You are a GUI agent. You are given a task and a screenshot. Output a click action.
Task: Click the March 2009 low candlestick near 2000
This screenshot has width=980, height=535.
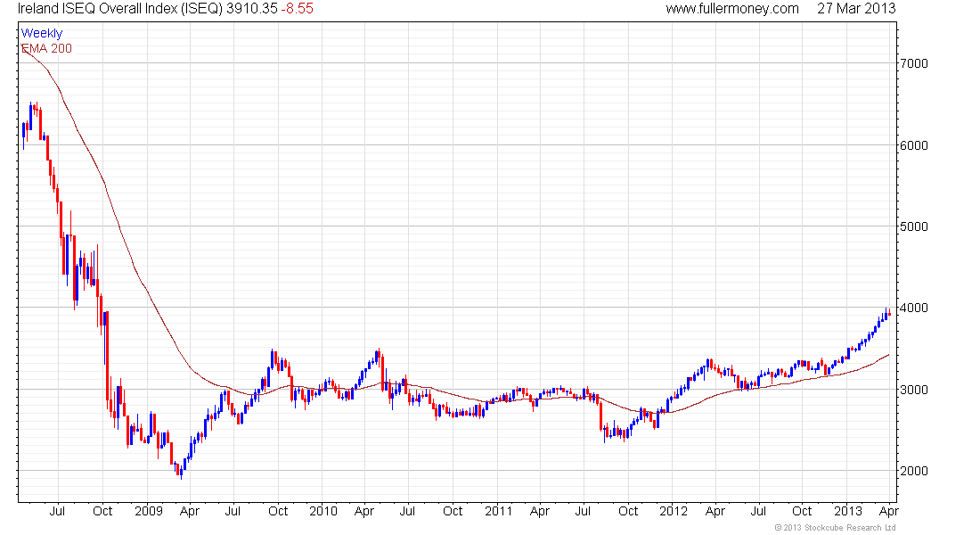181,471
